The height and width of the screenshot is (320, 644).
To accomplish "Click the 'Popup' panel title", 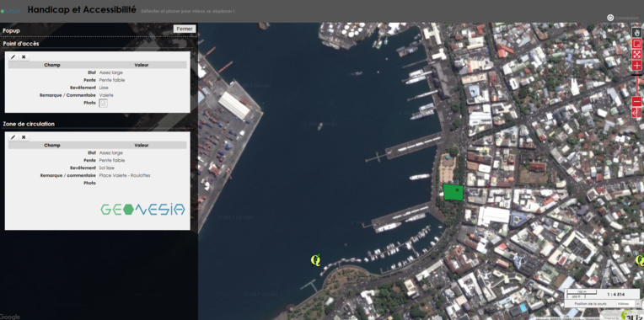I will click(11, 31).
